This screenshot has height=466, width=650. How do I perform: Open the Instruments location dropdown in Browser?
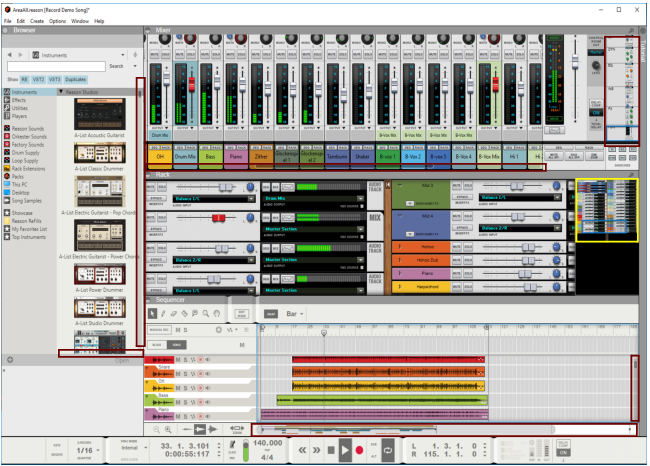123,55
